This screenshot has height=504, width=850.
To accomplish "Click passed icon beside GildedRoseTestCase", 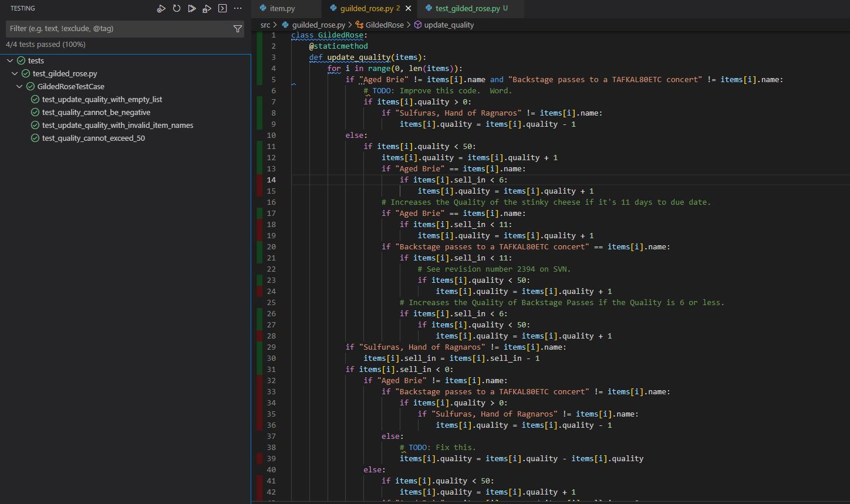I will pyautogui.click(x=31, y=86).
